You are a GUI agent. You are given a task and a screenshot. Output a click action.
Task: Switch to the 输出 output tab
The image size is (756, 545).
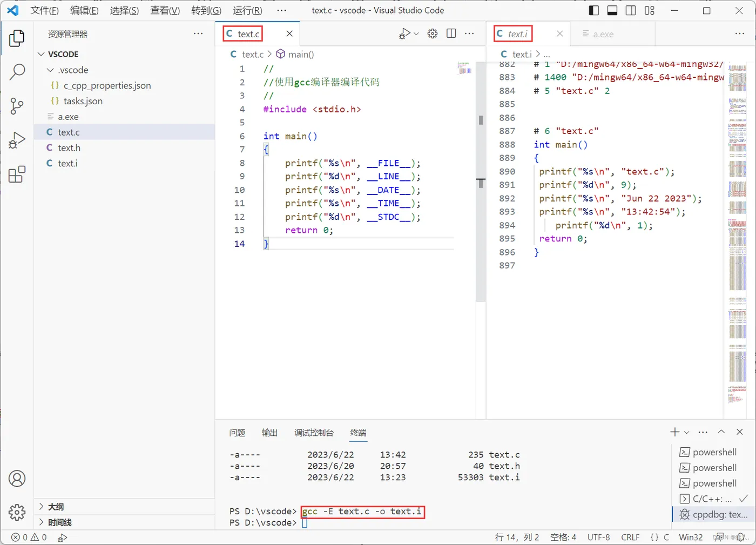(x=269, y=433)
